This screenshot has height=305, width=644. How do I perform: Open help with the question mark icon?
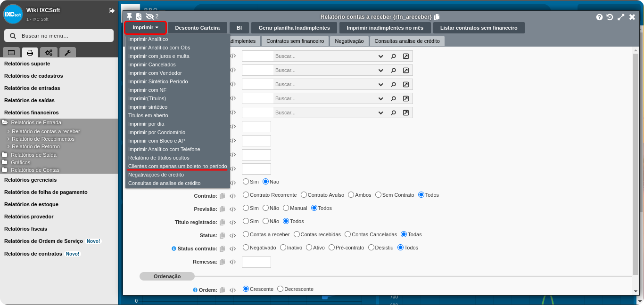click(x=600, y=17)
